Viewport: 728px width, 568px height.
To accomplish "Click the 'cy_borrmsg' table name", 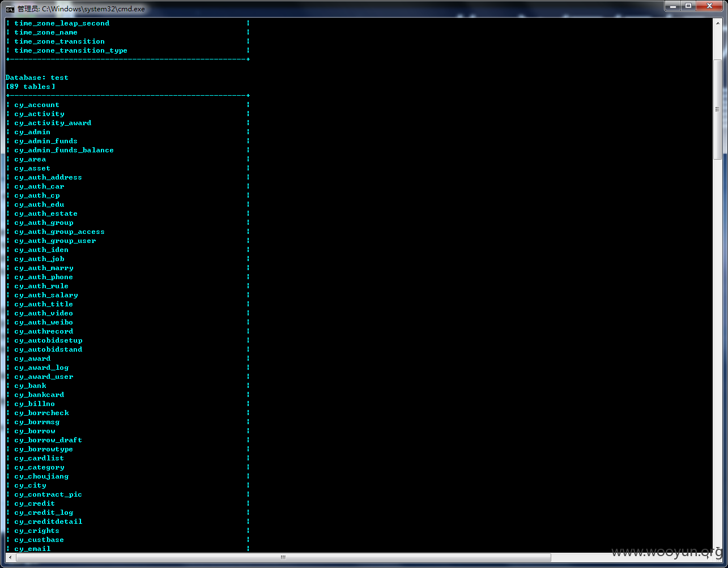I will pos(37,422).
